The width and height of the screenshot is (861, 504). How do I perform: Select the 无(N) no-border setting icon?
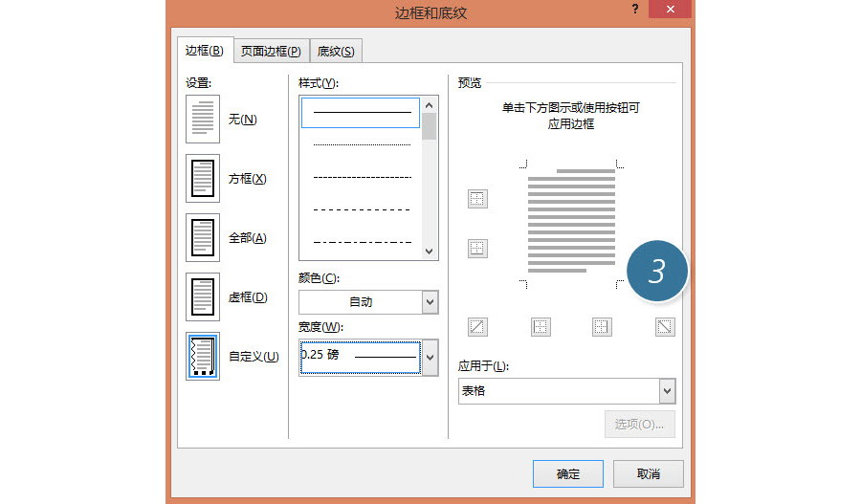click(x=203, y=119)
